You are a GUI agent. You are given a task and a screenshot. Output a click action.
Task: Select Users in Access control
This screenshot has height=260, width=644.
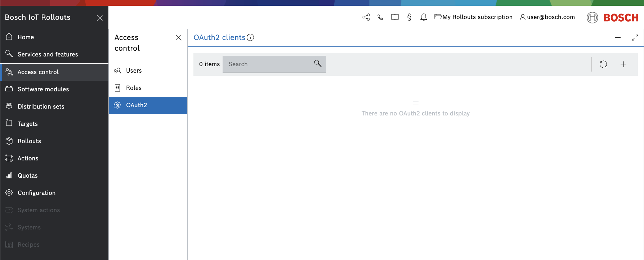[x=134, y=71]
